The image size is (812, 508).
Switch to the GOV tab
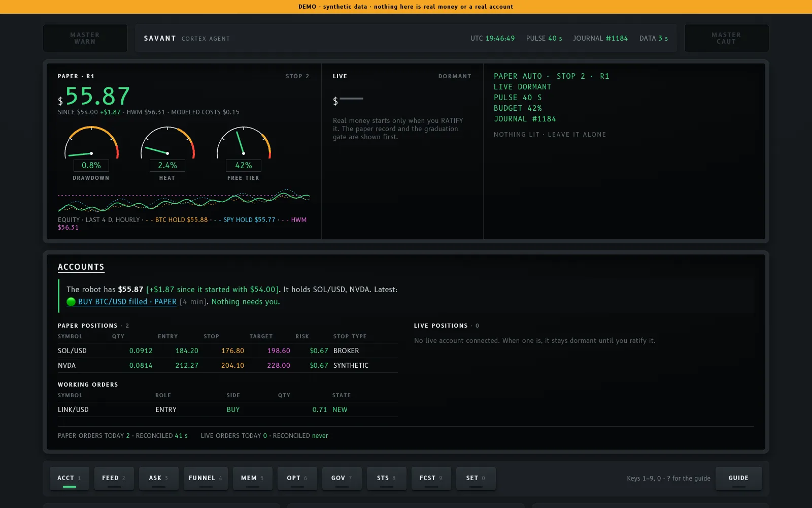[342, 478]
